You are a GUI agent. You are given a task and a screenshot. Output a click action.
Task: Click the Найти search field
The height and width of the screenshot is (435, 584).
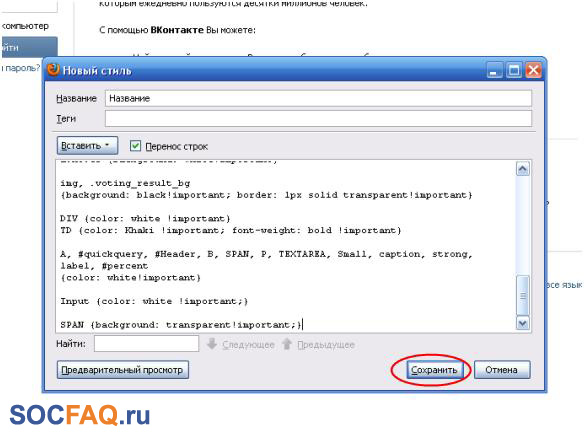(146, 343)
